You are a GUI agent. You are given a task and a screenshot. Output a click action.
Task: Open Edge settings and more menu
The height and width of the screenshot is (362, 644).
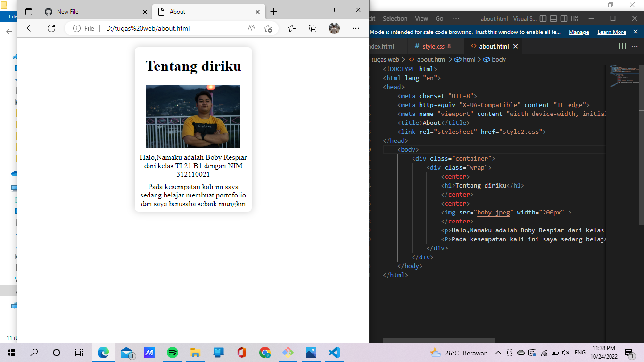click(356, 28)
